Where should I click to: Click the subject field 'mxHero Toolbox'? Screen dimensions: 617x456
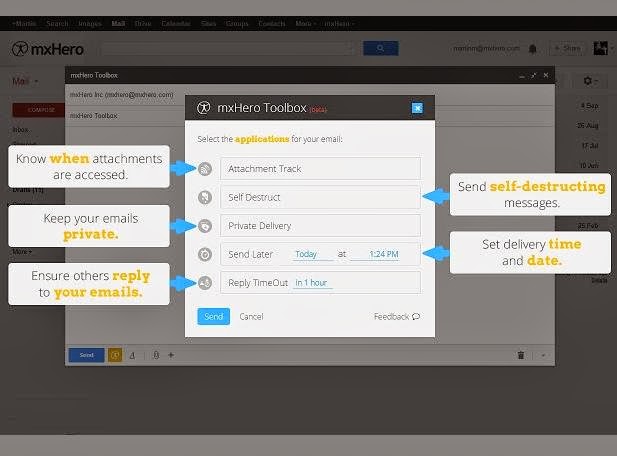coord(94,116)
